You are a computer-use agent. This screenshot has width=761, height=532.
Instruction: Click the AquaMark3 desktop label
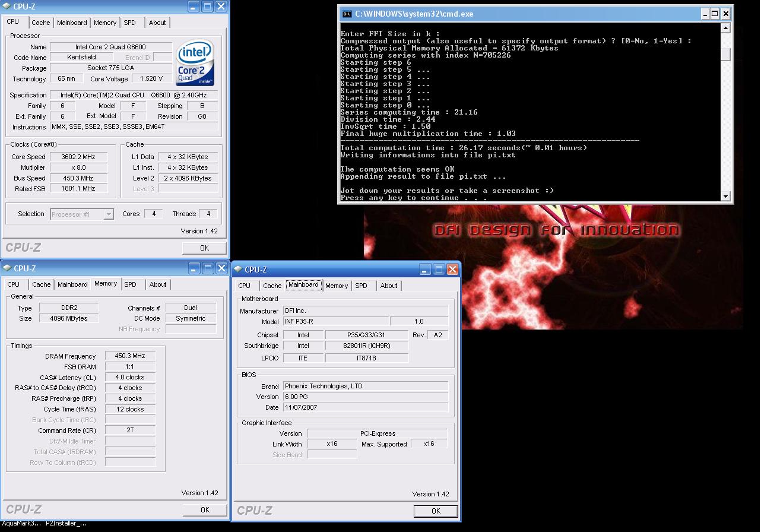click(21, 523)
